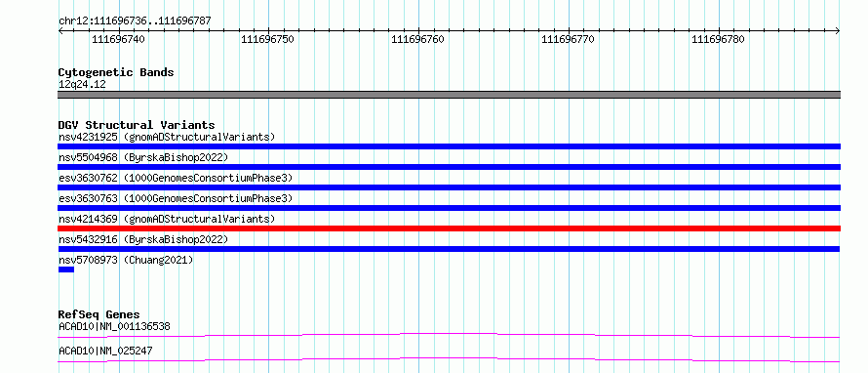Open variant esv3630763 label
Screen dimensions: 868x373
(176, 198)
